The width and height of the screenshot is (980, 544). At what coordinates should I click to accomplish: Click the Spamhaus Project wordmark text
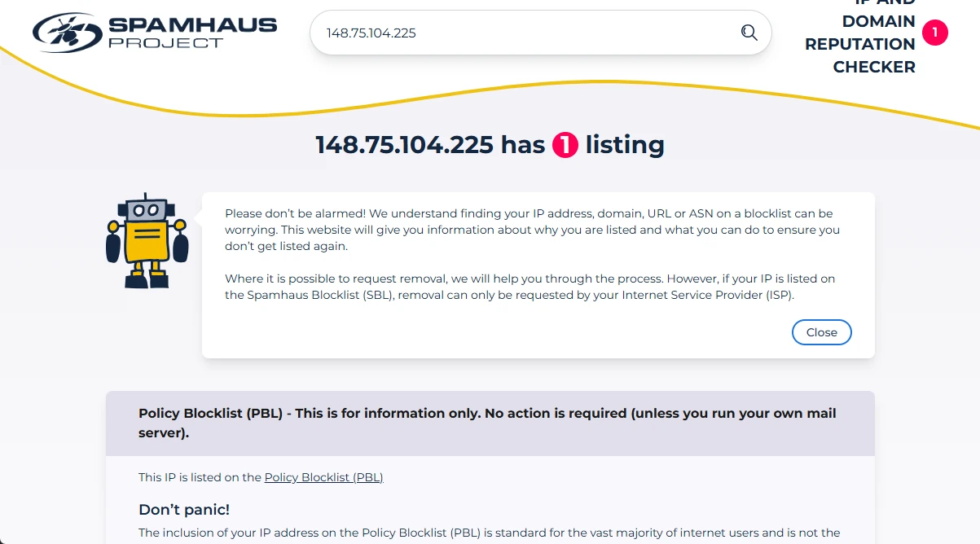pyautogui.click(x=193, y=32)
